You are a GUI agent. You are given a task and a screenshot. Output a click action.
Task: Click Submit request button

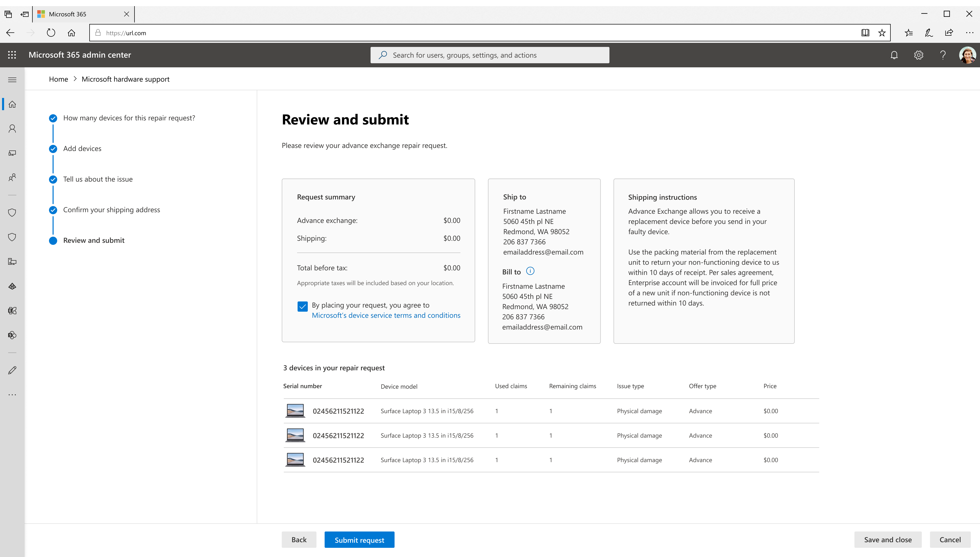coord(359,540)
